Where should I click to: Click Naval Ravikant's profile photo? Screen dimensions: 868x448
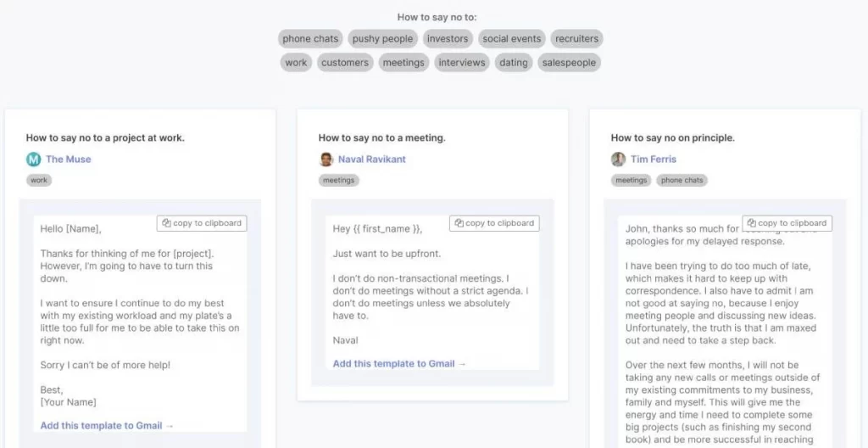(326, 160)
